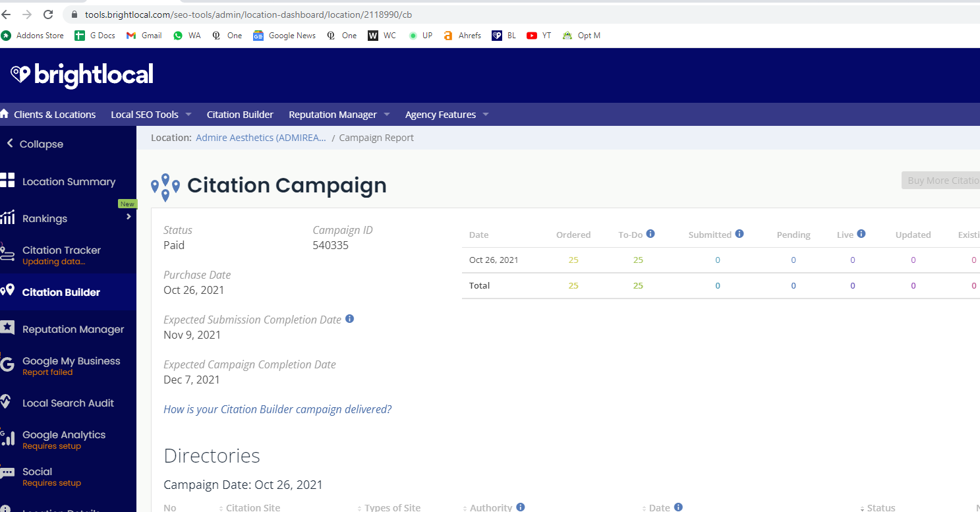Go to Clients & Locations menu
This screenshot has height=512, width=980.
point(48,115)
